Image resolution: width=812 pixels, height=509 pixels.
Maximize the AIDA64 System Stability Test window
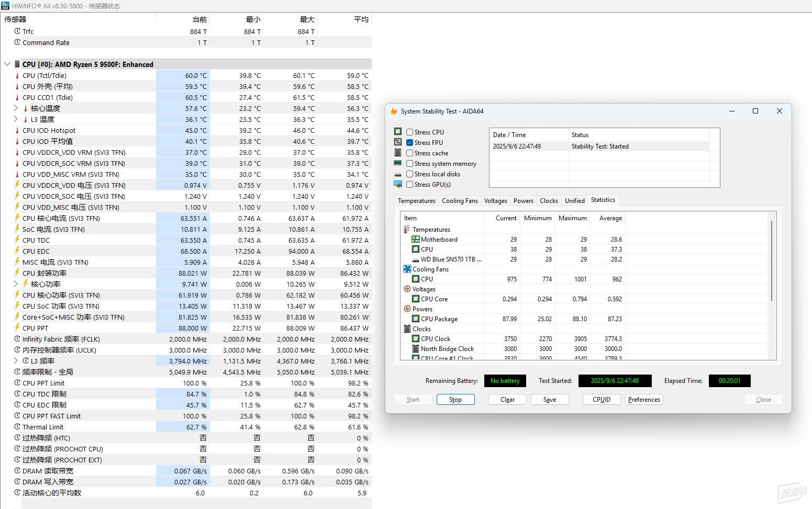tap(755, 111)
